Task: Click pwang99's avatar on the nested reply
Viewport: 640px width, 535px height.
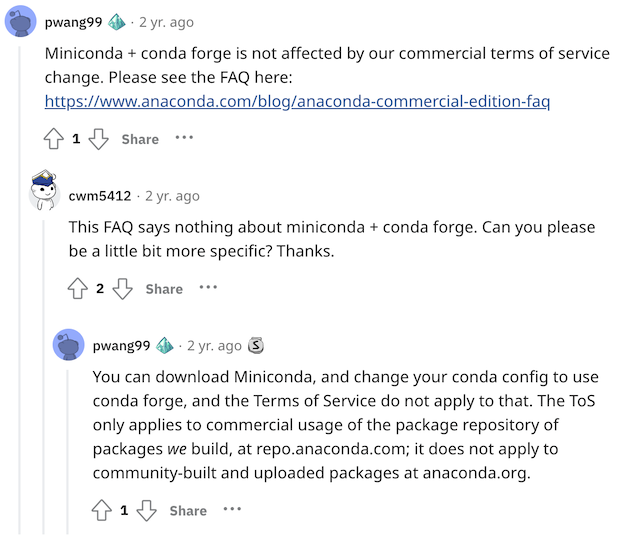Action: point(68,345)
